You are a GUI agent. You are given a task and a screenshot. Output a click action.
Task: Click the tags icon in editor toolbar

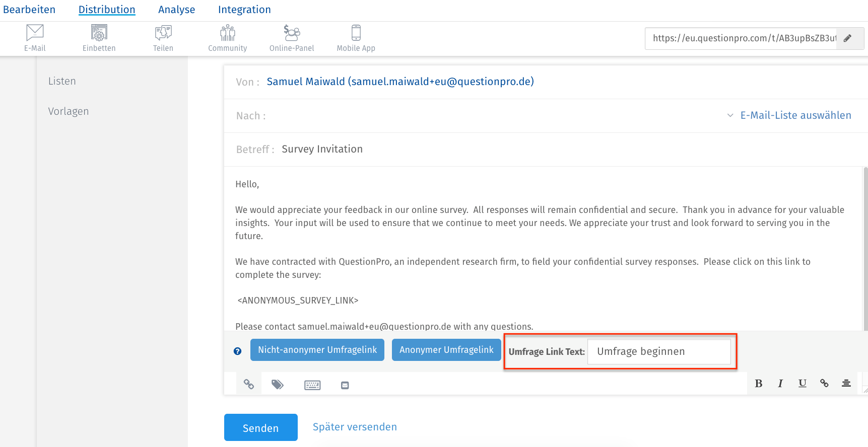(x=278, y=385)
